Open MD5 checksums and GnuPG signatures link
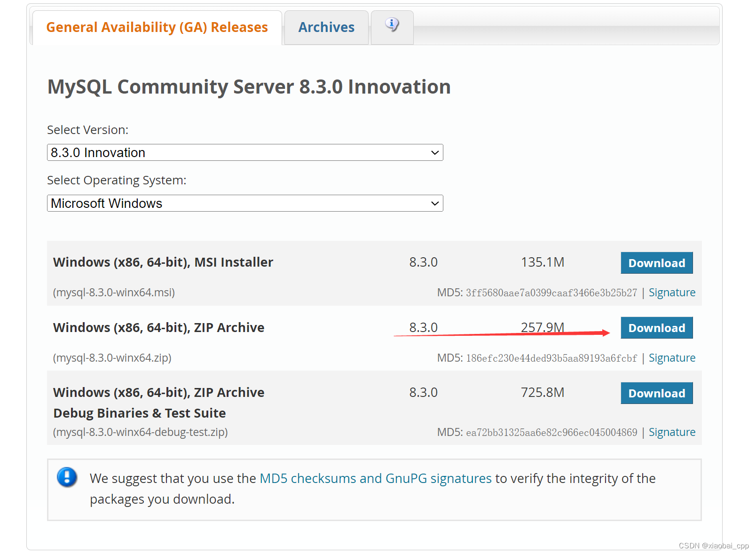The height and width of the screenshot is (554, 756). [x=376, y=478]
